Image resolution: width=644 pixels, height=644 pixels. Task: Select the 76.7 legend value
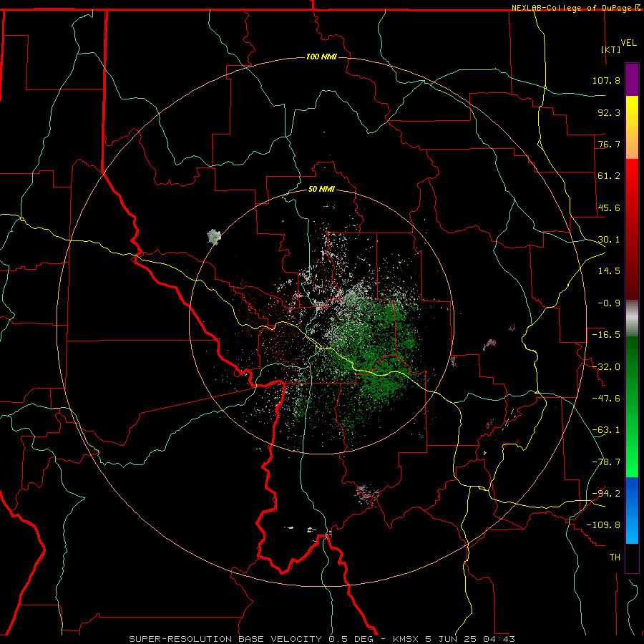point(609,144)
